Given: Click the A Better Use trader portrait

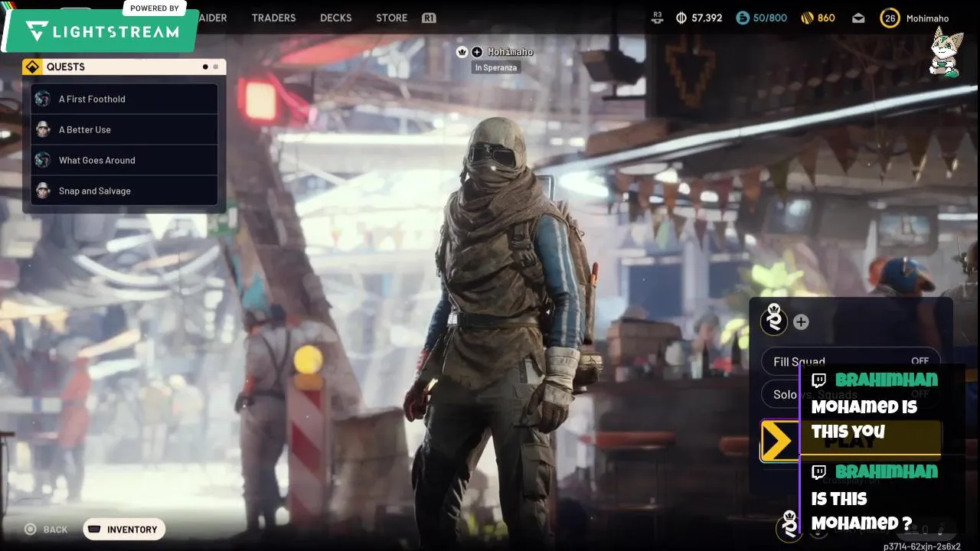Looking at the screenshot, I should tap(43, 129).
